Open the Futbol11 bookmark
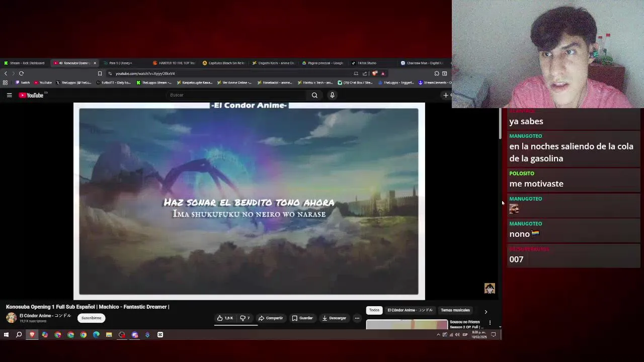 pyautogui.click(x=114, y=82)
